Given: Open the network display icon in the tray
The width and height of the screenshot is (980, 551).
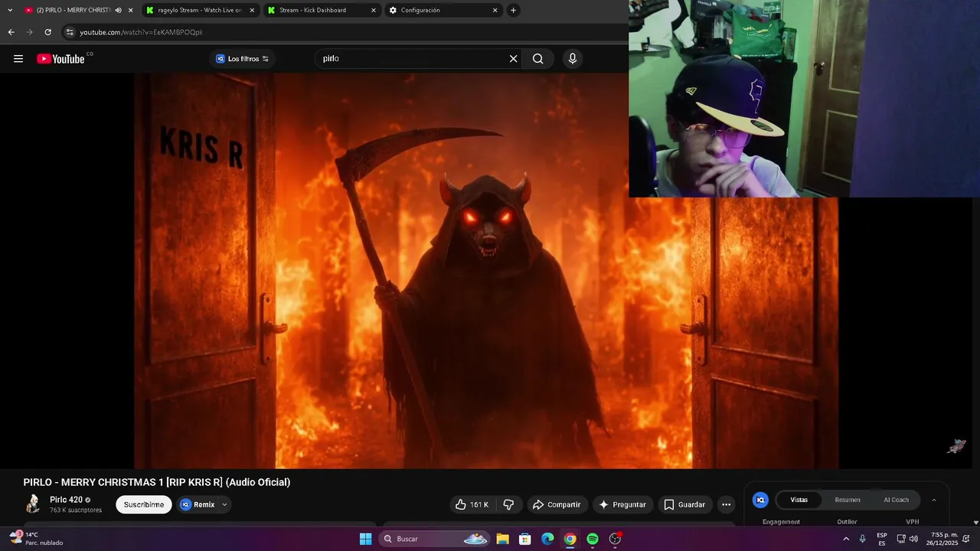Looking at the screenshot, I should 901,539.
